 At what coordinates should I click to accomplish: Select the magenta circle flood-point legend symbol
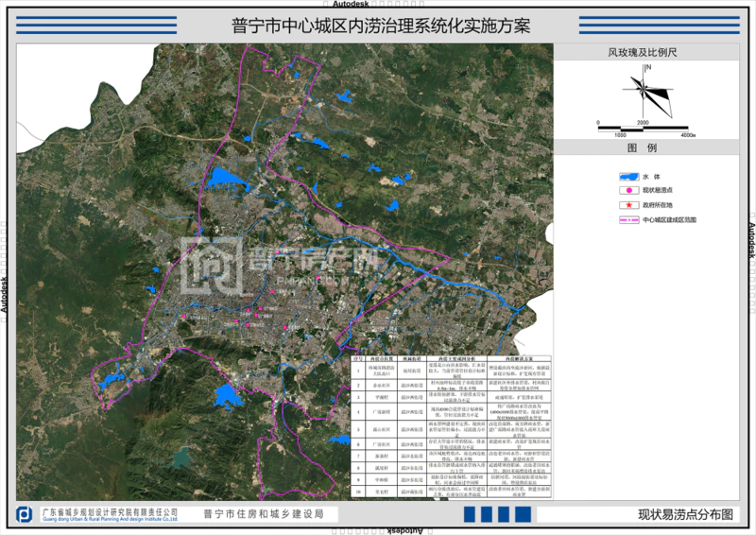[626, 190]
